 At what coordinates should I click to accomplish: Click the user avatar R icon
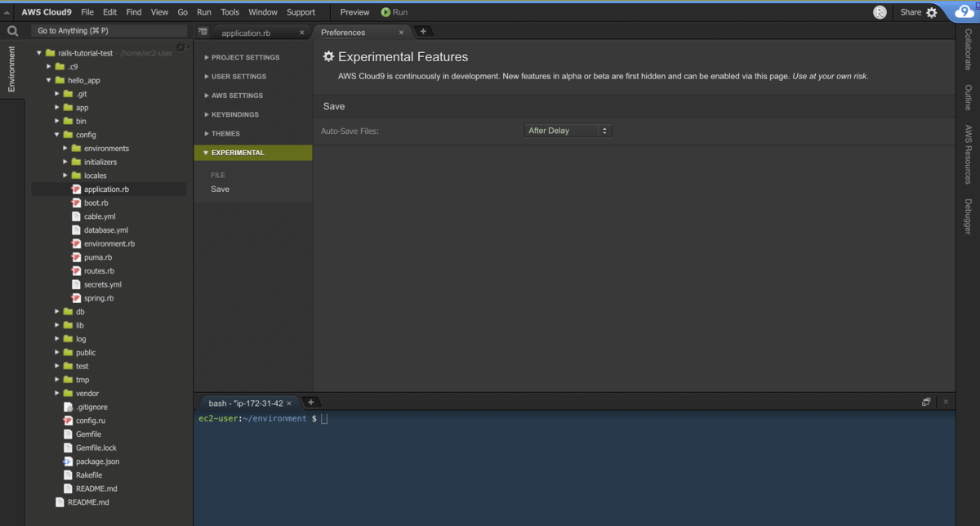(x=880, y=12)
